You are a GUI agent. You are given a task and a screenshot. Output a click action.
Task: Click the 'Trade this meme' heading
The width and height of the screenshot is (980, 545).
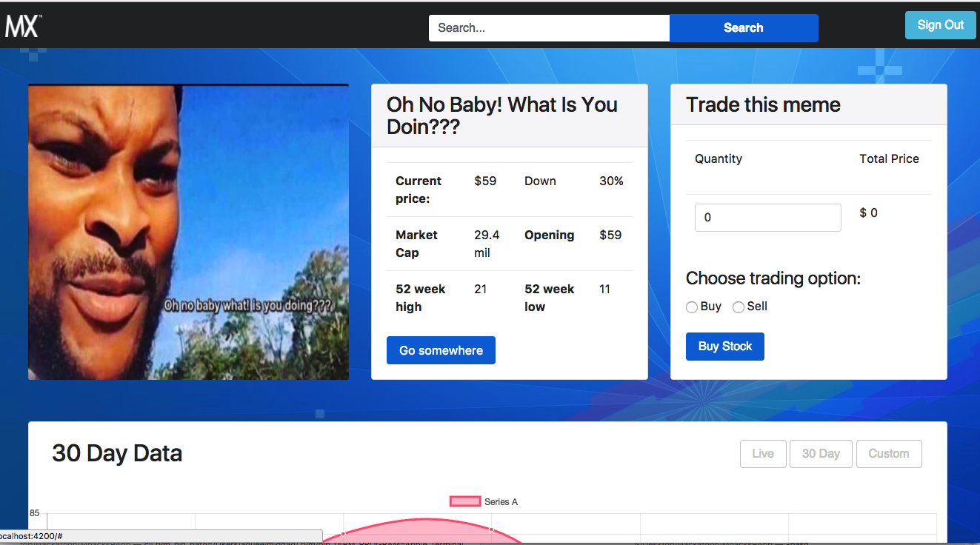click(x=763, y=104)
